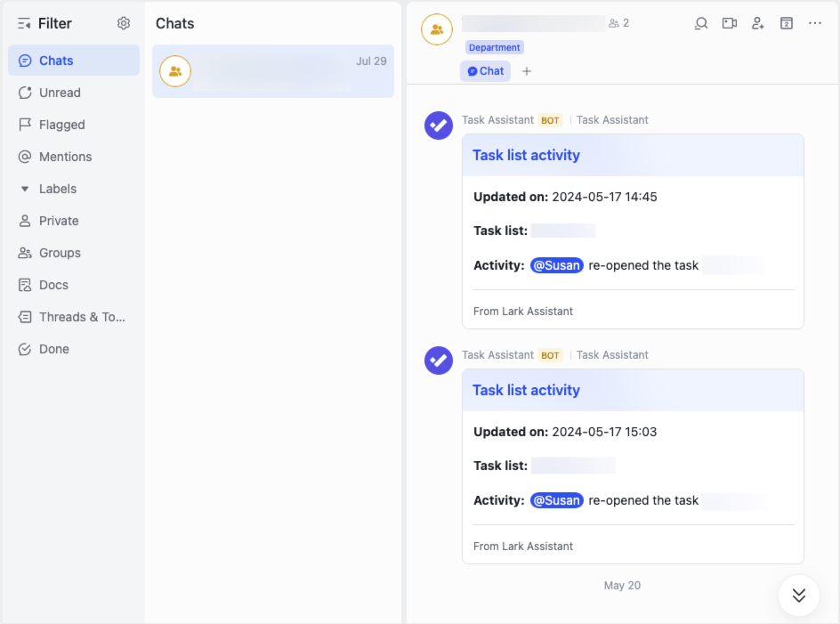
Task: Switch to the Chat tab below the Department tag
Action: tap(485, 70)
